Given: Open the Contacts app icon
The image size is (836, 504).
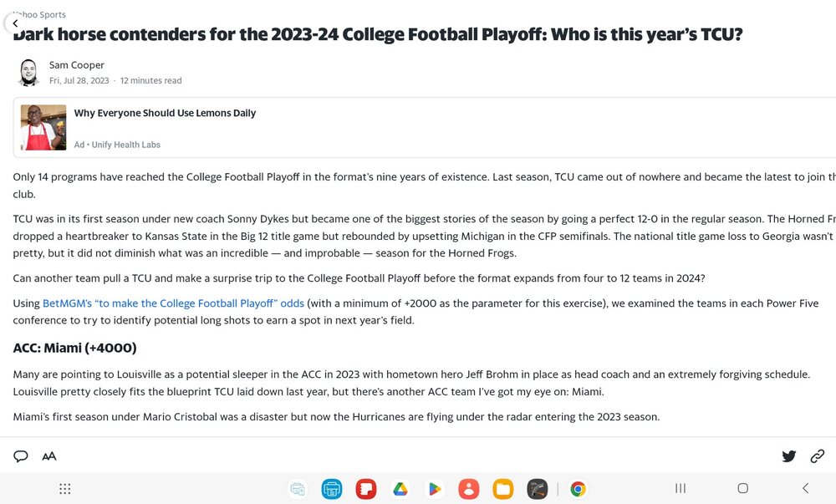Looking at the screenshot, I should 469,489.
